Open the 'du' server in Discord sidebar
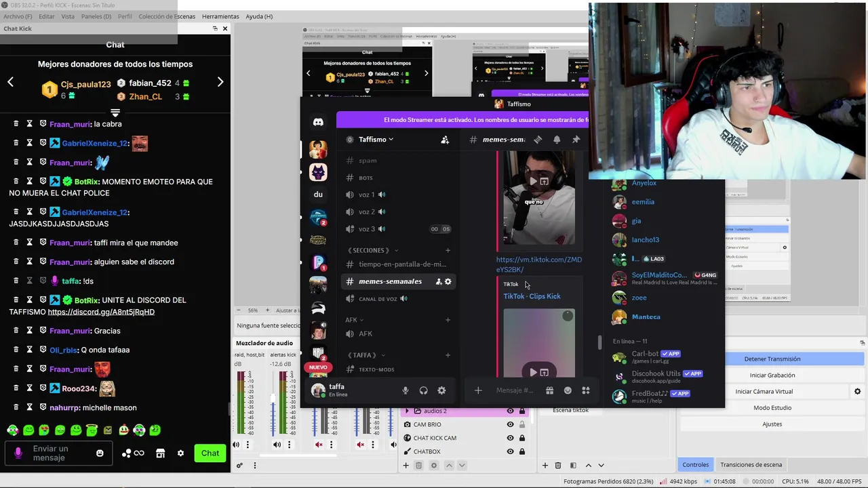The image size is (868, 488). pyautogui.click(x=318, y=195)
